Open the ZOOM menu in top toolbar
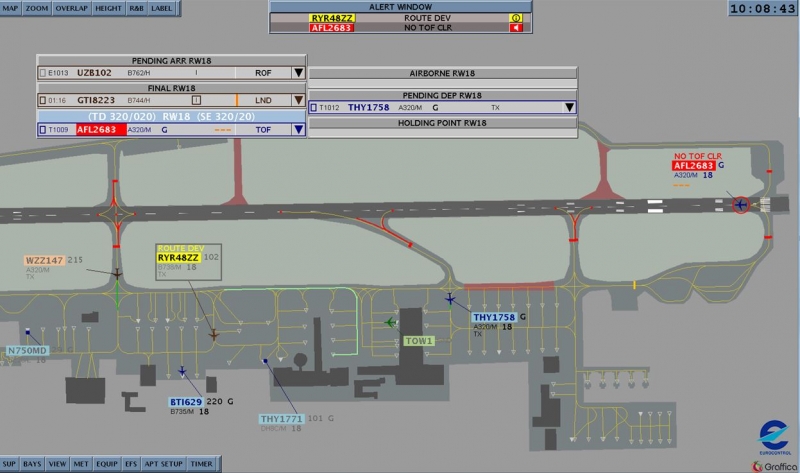Screen dimensions: 800x473 click(x=37, y=8)
